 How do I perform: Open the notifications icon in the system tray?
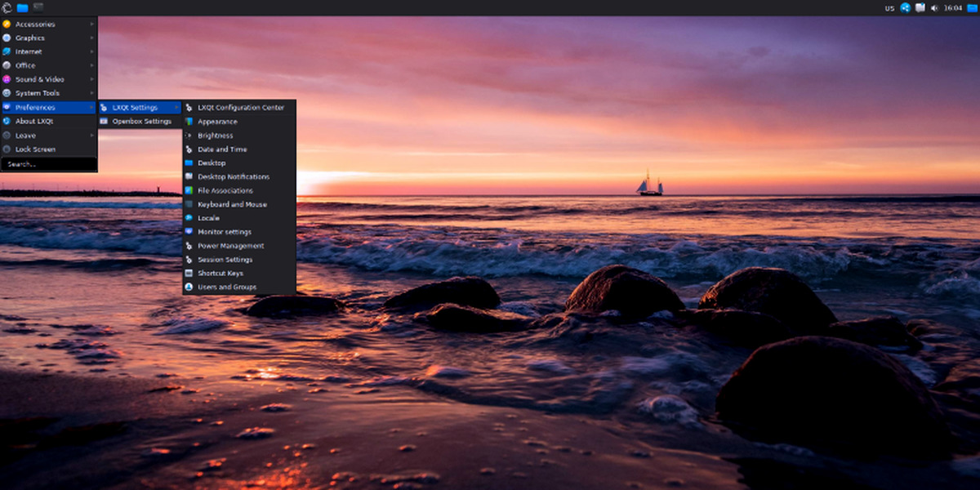[x=920, y=7]
